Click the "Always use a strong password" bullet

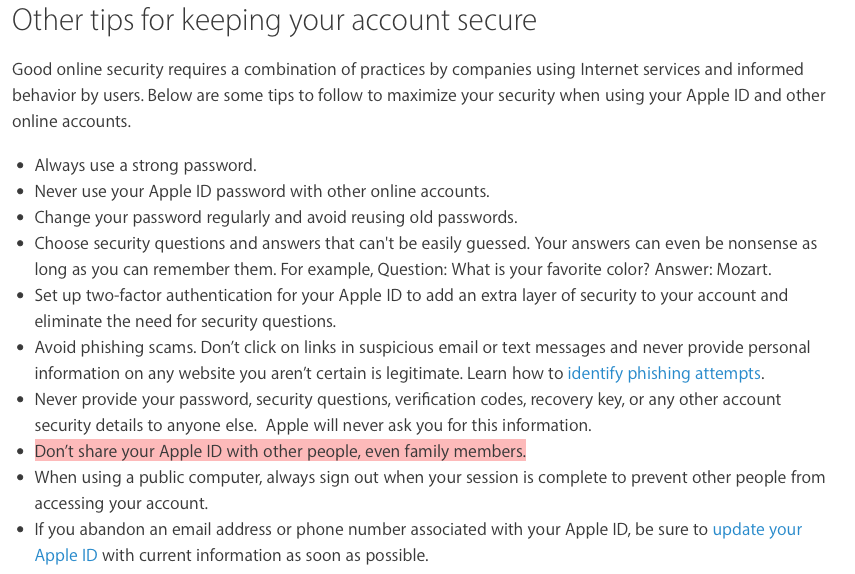pos(146,165)
